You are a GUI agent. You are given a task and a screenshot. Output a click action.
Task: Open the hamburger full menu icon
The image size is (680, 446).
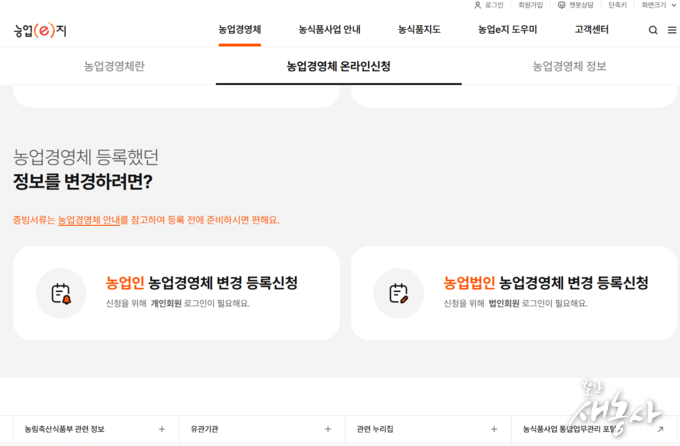click(x=671, y=30)
